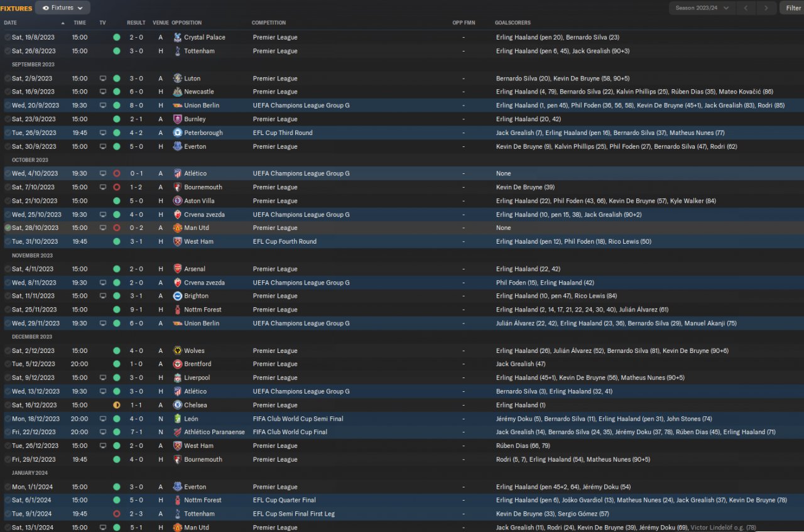Click the goalscorer text Jack Grealish (47)
The height and width of the screenshot is (532, 804).
click(521, 364)
